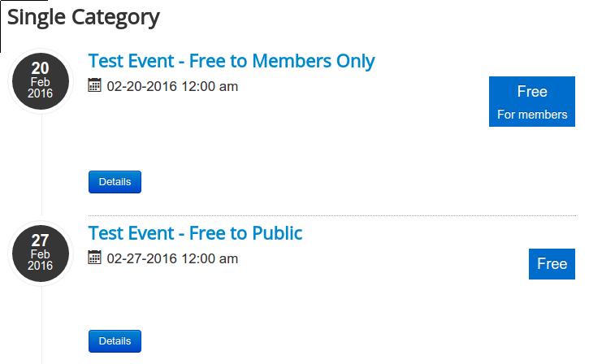
Task: Click the For members label in the price badge
Action: 532,115
